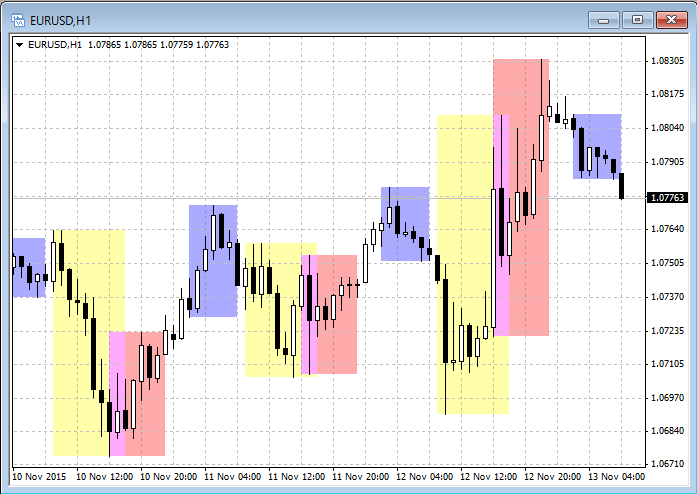
Task: Select the current price label 1.07763
Action: click(x=668, y=197)
